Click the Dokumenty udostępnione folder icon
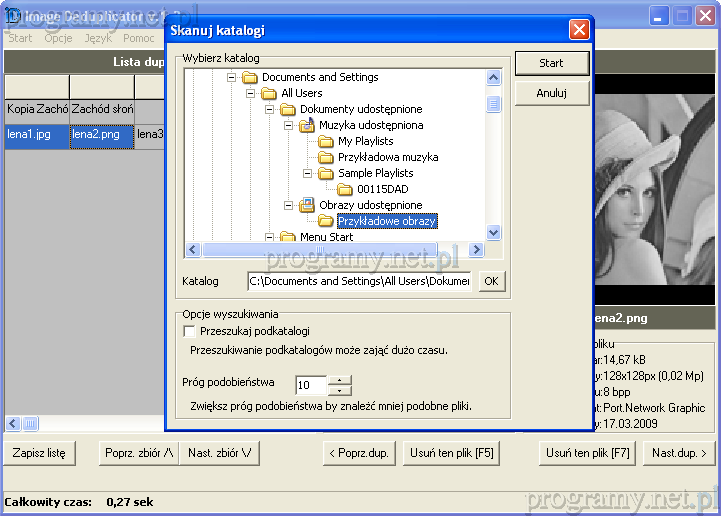Screen dimensions: 721x516 coord(288,109)
